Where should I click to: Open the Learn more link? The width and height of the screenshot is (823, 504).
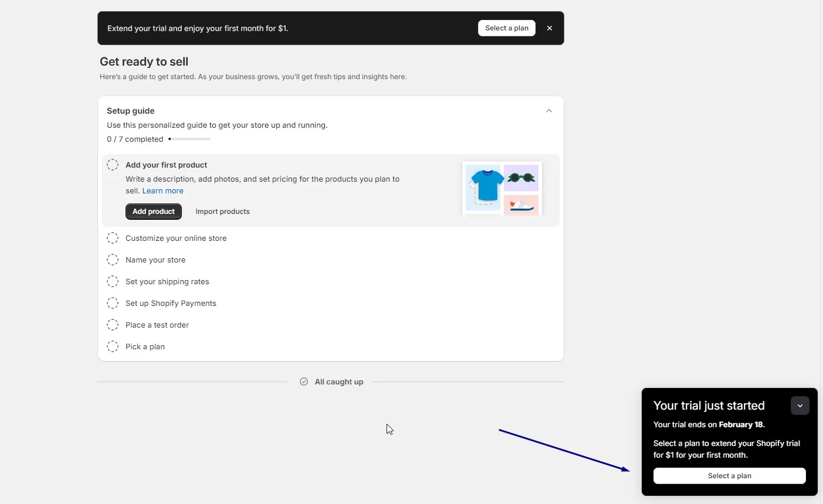pos(162,191)
